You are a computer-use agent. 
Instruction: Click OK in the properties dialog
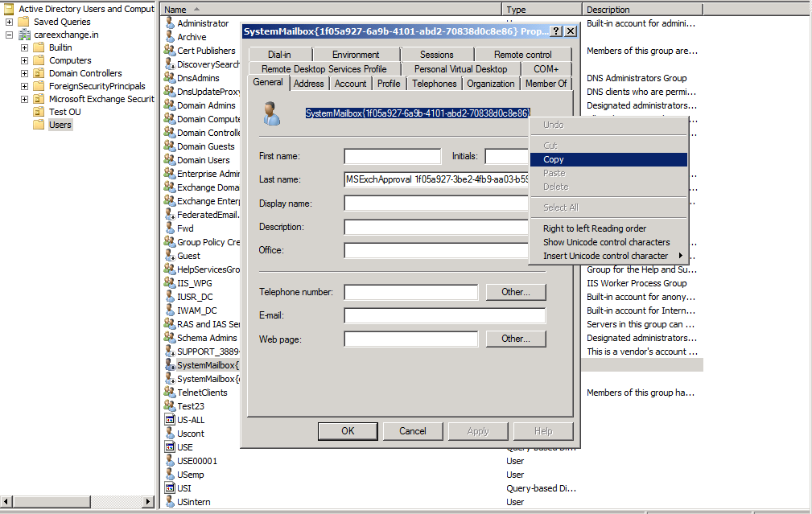click(x=348, y=431)
